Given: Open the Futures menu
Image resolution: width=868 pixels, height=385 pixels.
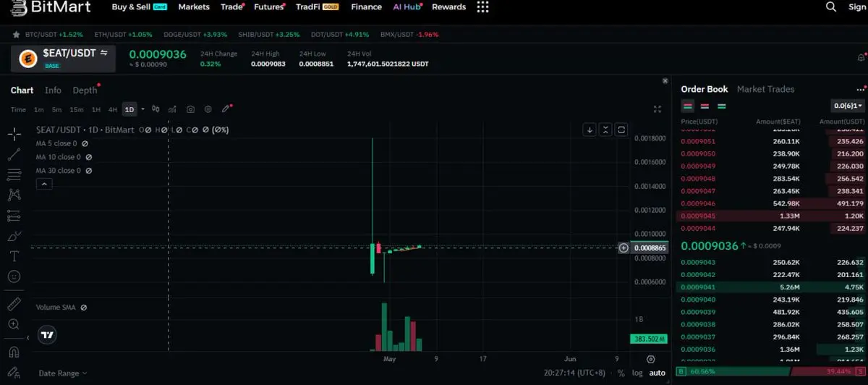Looking at the screenshot, I should [x=270, y=7].
